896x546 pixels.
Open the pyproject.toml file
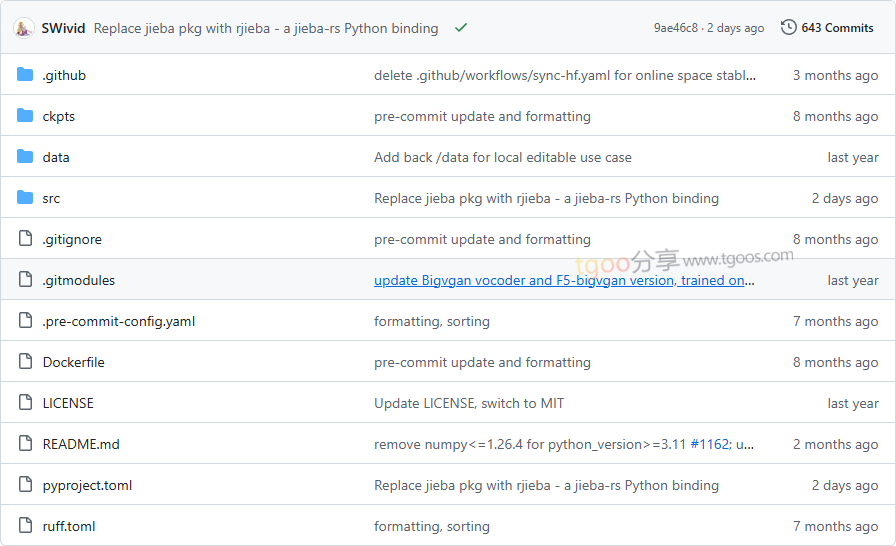87,485
